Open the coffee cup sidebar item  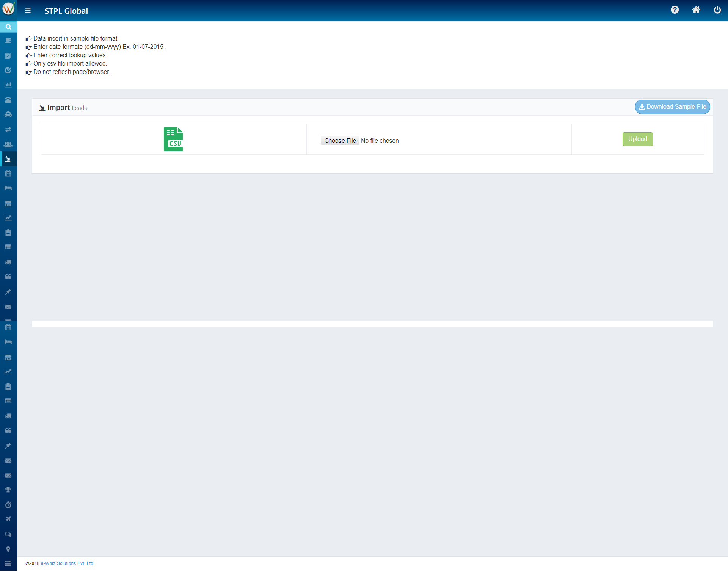tap(8, 41)
